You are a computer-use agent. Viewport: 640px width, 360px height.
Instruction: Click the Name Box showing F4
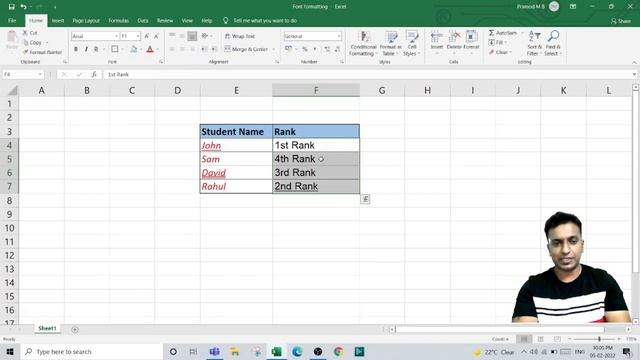click(23, 74)
